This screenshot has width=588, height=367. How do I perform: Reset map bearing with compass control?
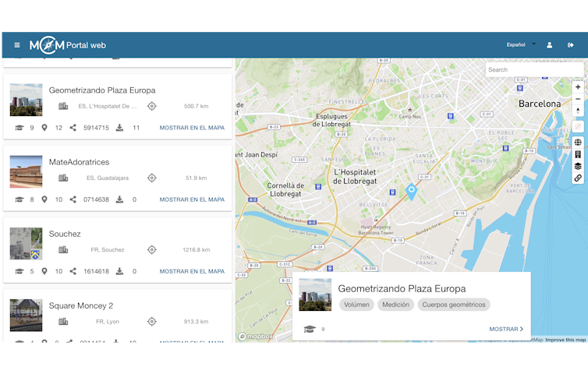(578, 111)
